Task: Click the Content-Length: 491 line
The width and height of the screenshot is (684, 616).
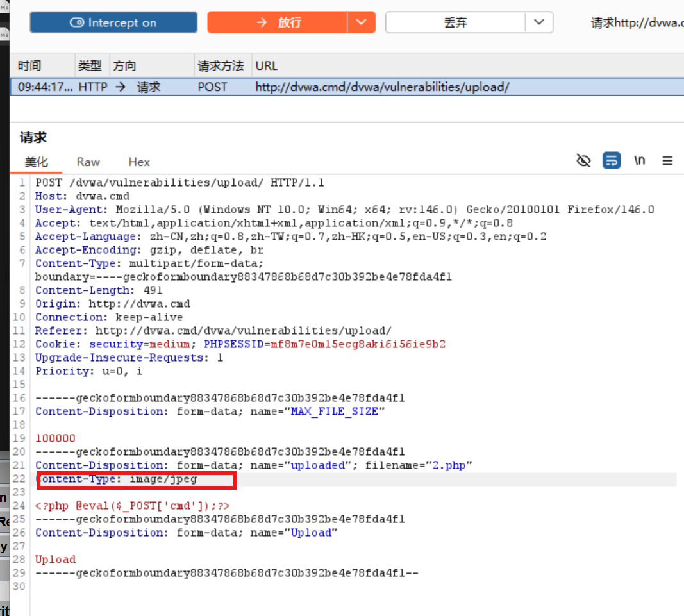Action: (99, 290)
